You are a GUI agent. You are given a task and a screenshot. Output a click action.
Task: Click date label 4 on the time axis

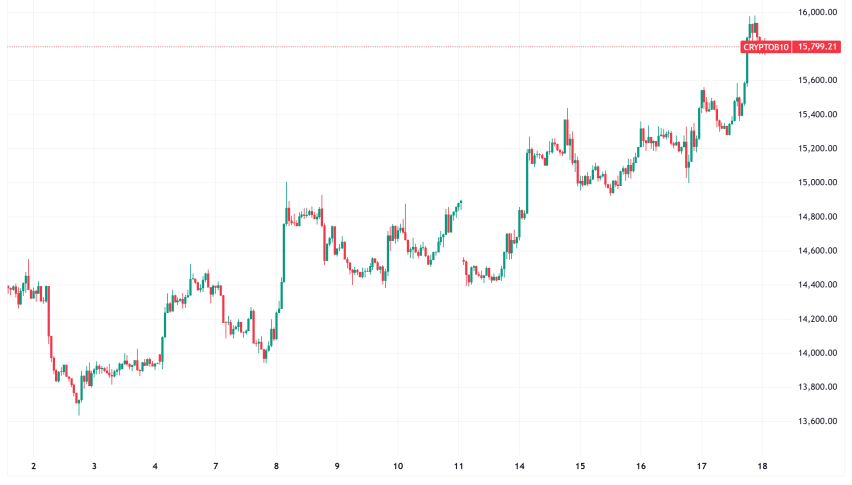155,466
